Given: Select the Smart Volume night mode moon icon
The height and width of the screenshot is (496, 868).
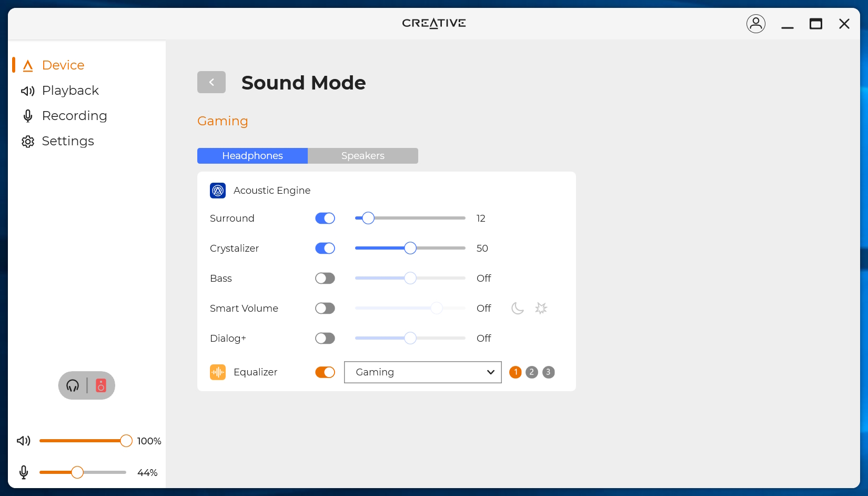Looking at the screenshot, I should coord(518,309).
